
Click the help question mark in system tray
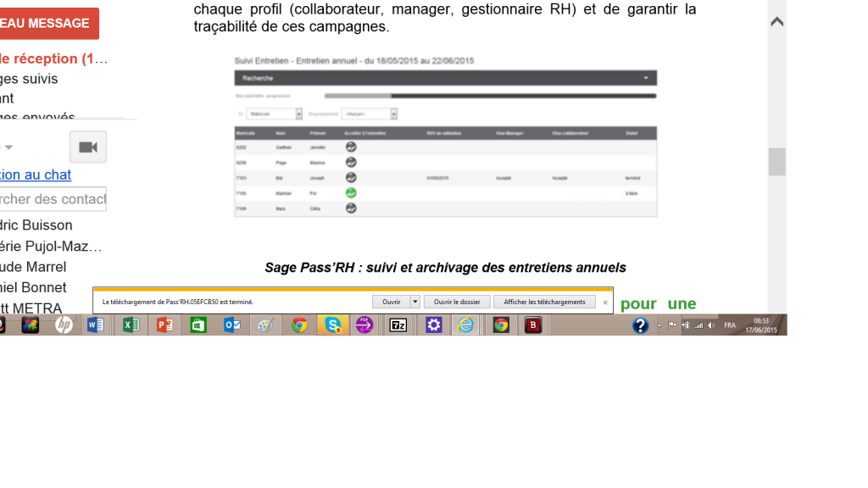pos(641,324)
